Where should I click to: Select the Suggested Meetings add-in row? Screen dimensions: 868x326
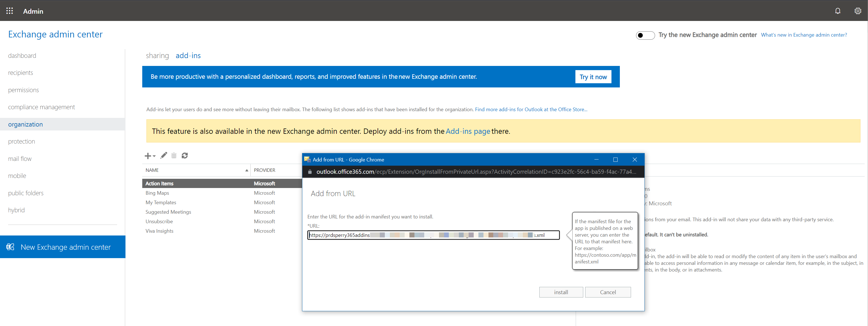[x=222, y=212]
